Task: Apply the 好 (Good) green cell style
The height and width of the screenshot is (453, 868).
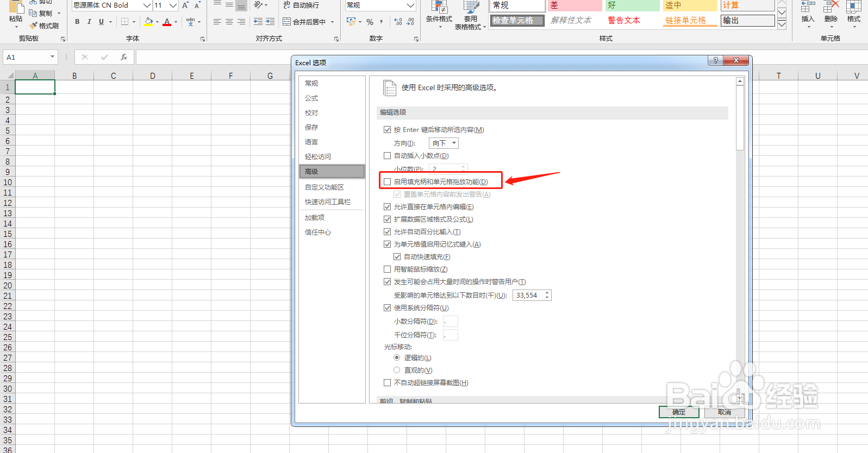Action: click(632, 5)
